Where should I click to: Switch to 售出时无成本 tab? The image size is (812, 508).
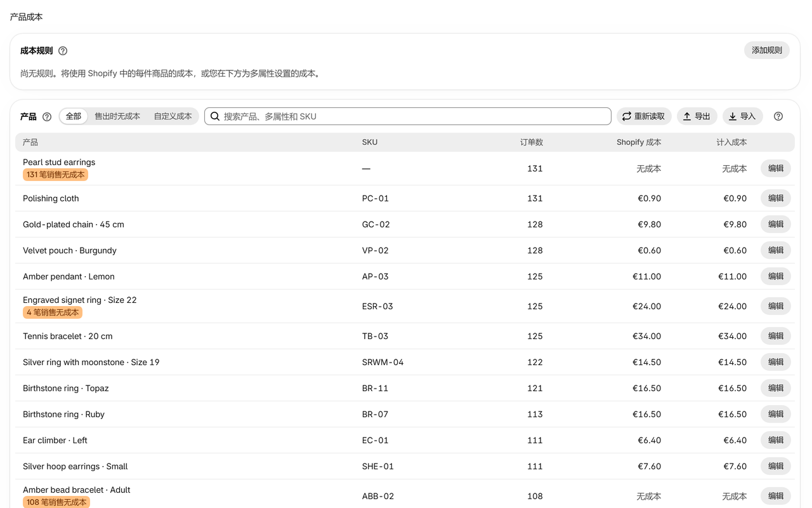117,116
